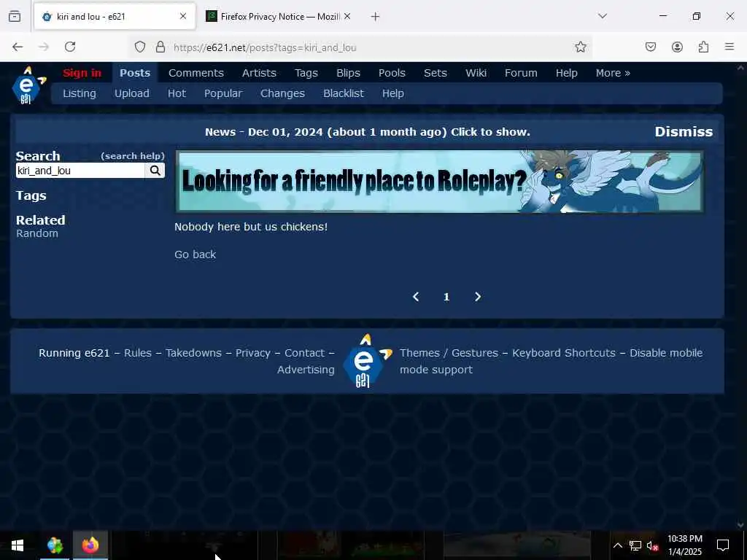The image size is (747, 560).
Task: Select Changes in the submenu
Action: (282, 93)
